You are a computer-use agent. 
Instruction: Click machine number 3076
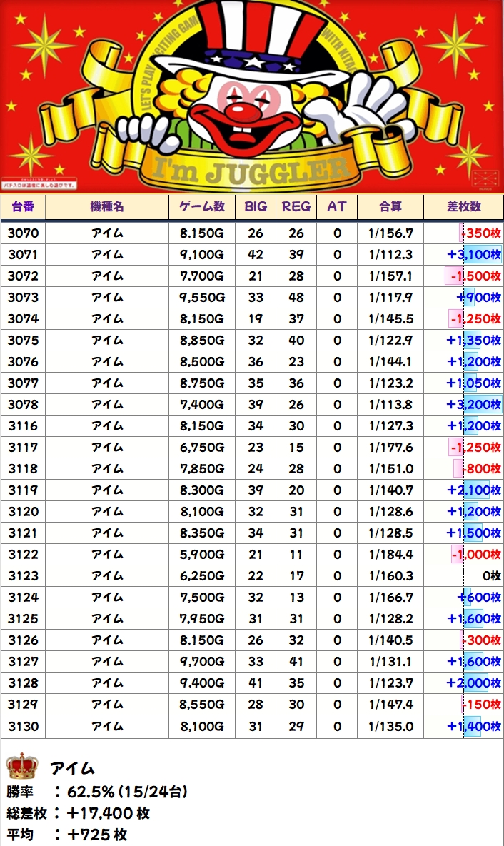24,361
